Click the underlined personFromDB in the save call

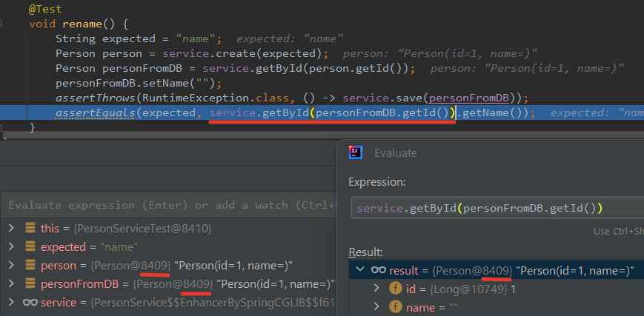click(x=469, y=98)
